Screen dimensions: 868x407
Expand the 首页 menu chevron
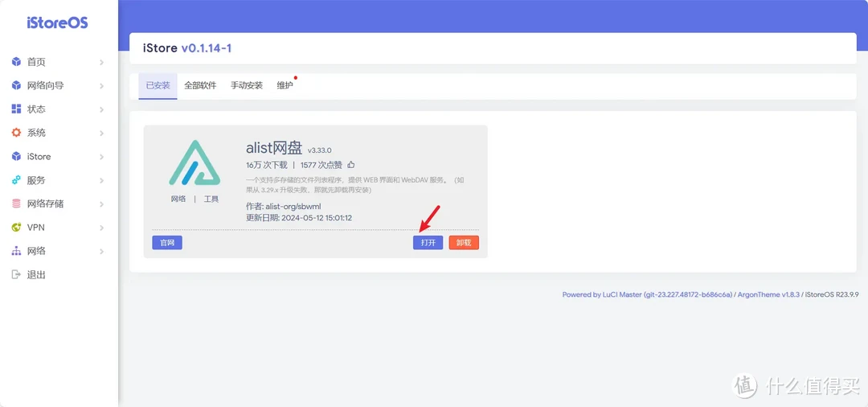coord(102,63)
